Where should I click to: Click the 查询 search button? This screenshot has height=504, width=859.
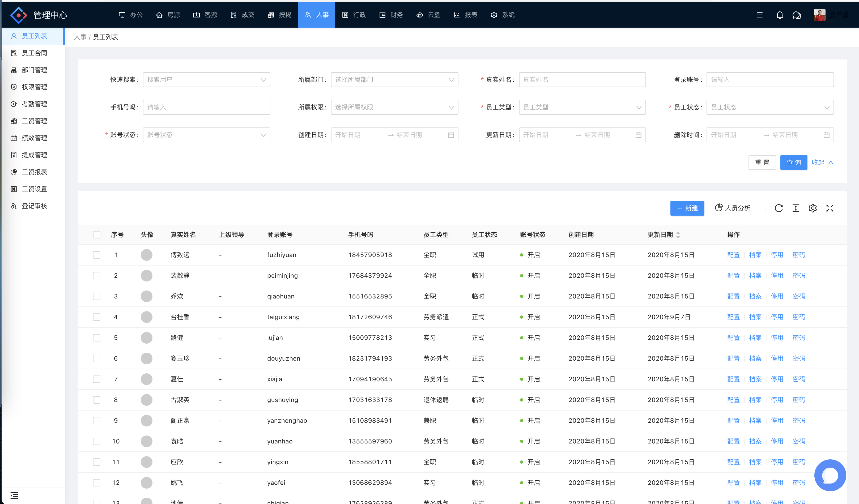(x=794, y=163)
